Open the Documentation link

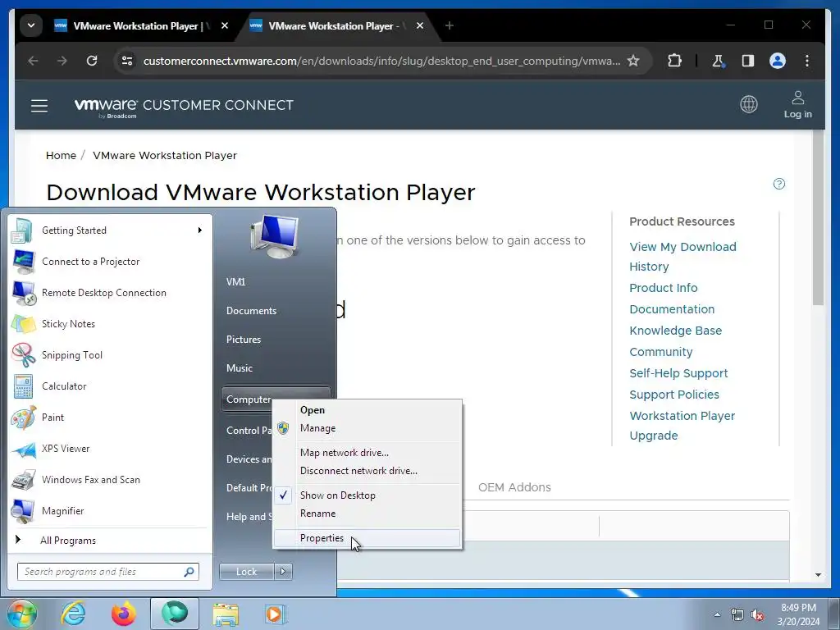click(x=672, y=309)
